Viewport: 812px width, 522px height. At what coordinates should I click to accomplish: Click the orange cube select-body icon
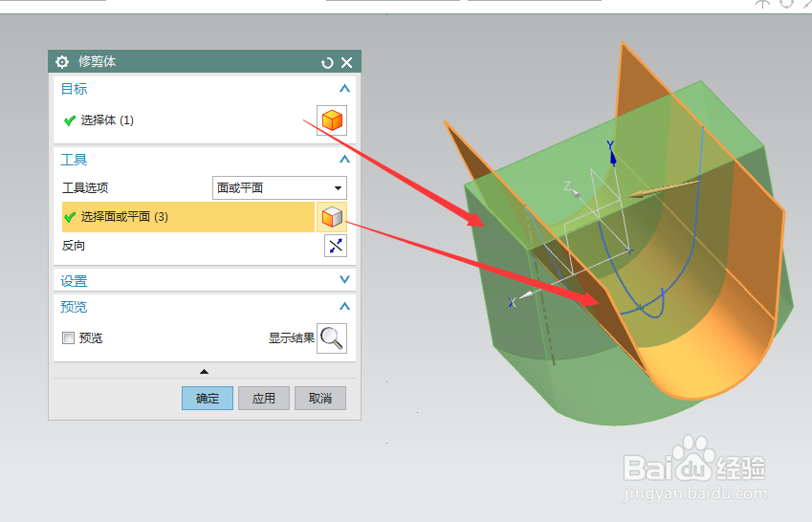(332, 120)
